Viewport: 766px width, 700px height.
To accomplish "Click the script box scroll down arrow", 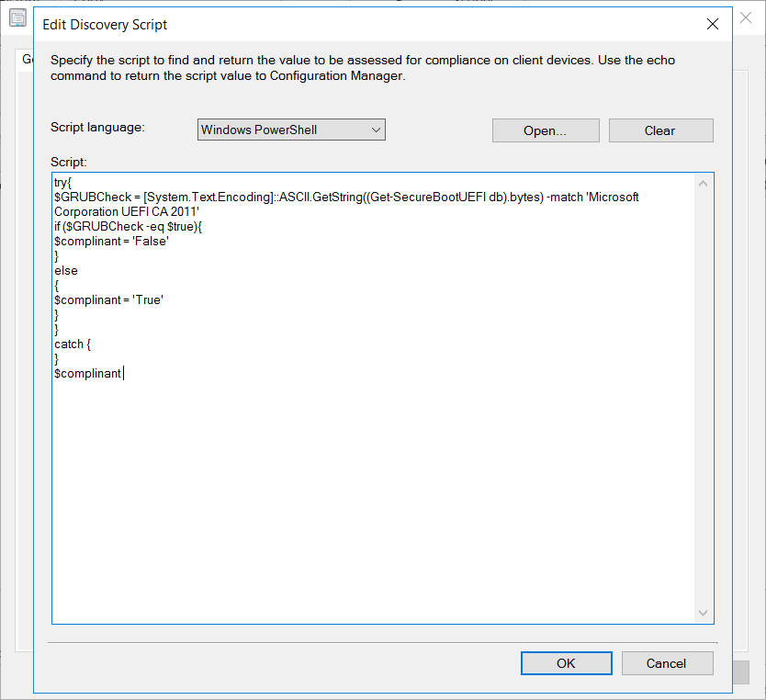I will pos(704,613).
